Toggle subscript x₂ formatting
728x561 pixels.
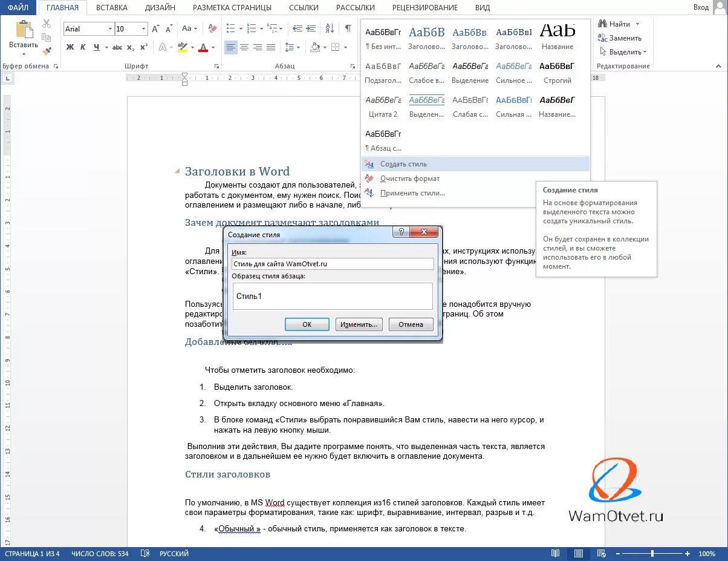[131, 47]
